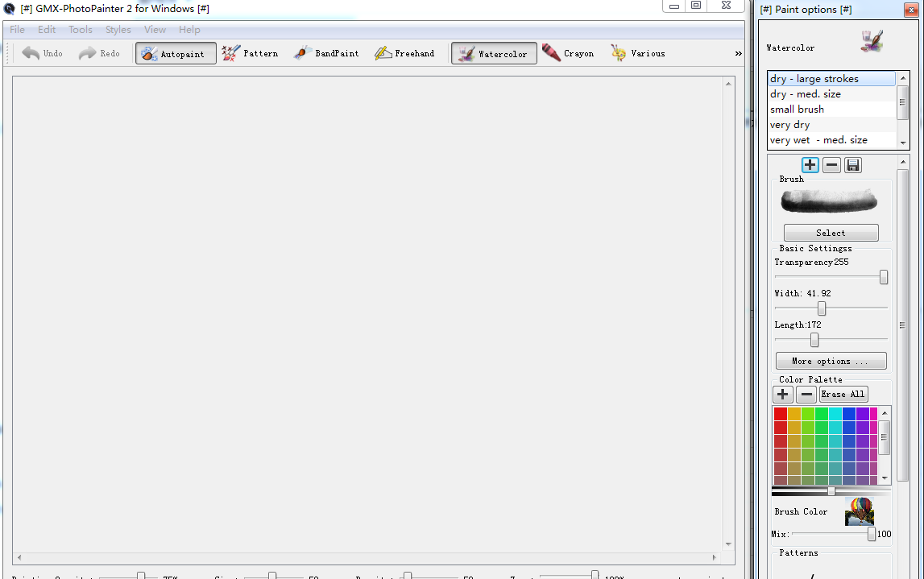Remove brush preset with minus icon above Brush
This screenshot has width=924, height=579.
831,165
